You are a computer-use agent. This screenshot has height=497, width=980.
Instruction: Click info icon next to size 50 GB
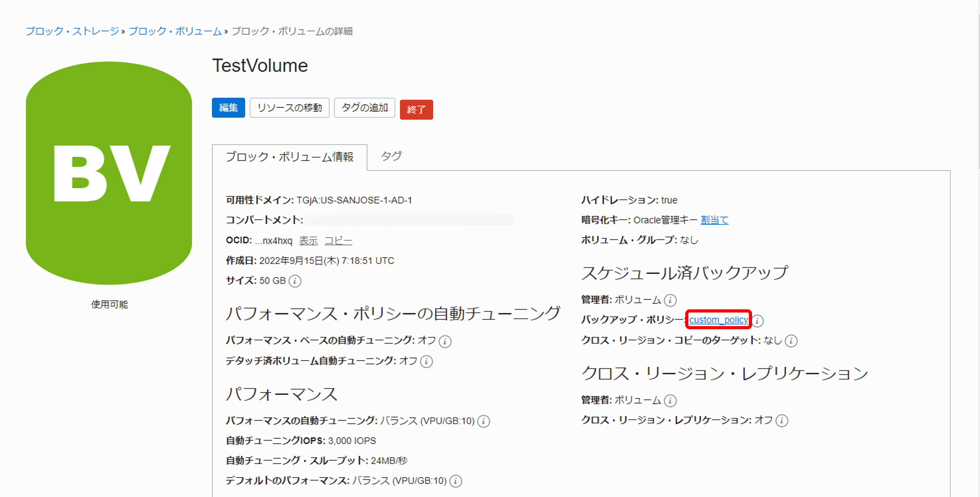(x=295, y=281)
